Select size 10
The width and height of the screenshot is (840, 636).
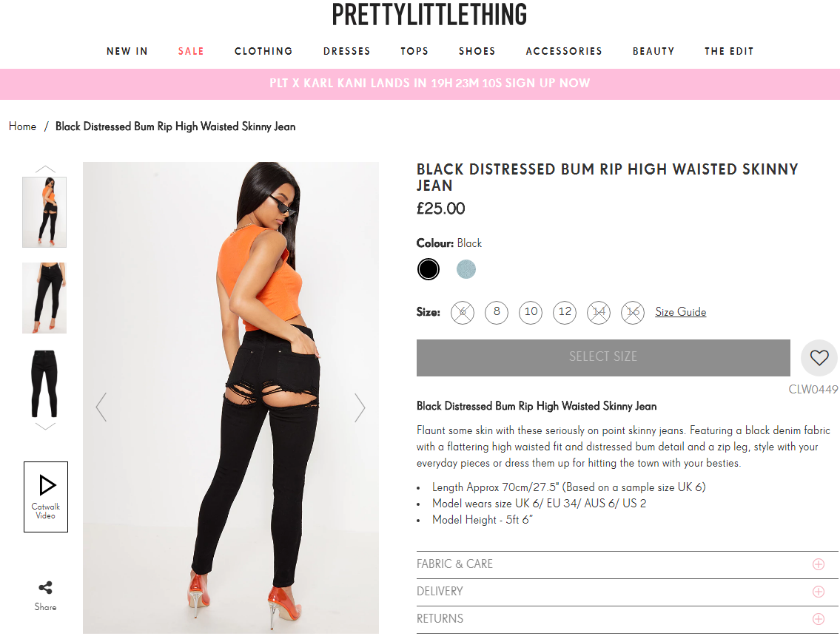coord(531,312)
